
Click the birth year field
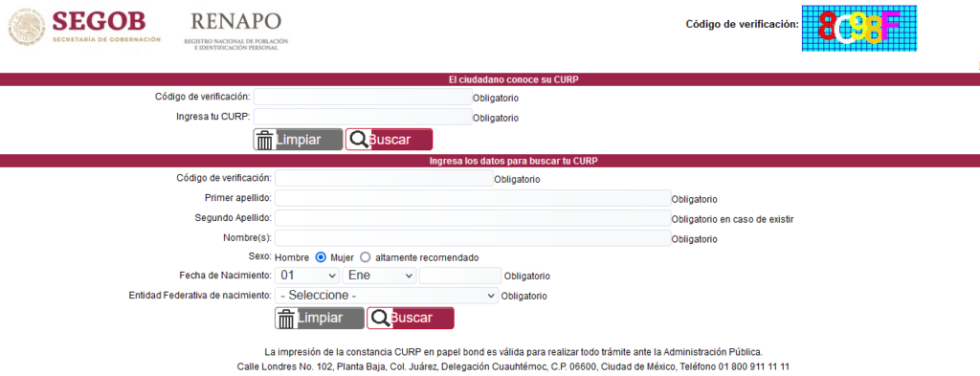(460, 276)
